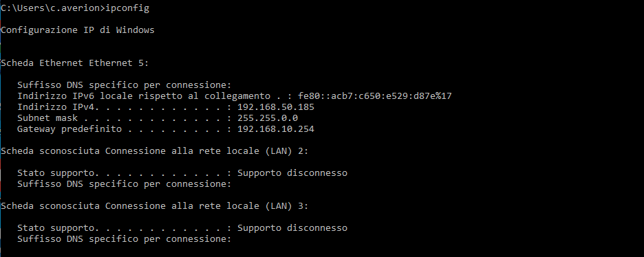
Task: Click the ipconfig command text
Action: click(127, 9)
